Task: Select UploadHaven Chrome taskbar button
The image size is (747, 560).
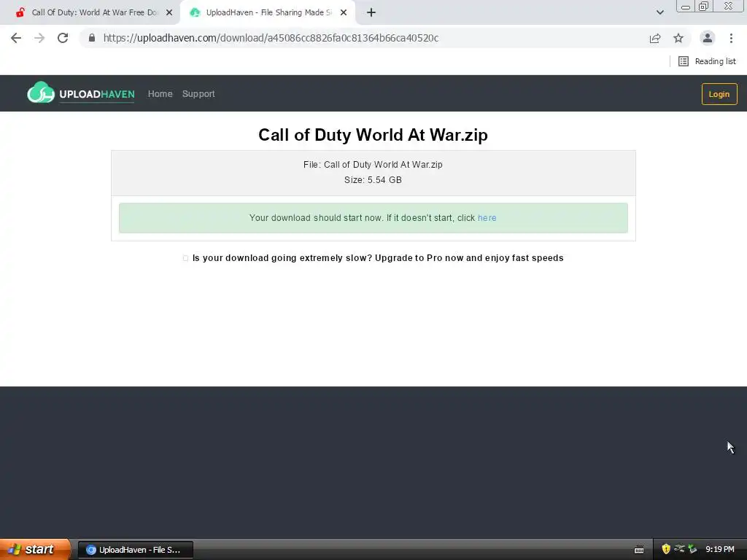Action: pyautogui.click(x=136, y=550)
